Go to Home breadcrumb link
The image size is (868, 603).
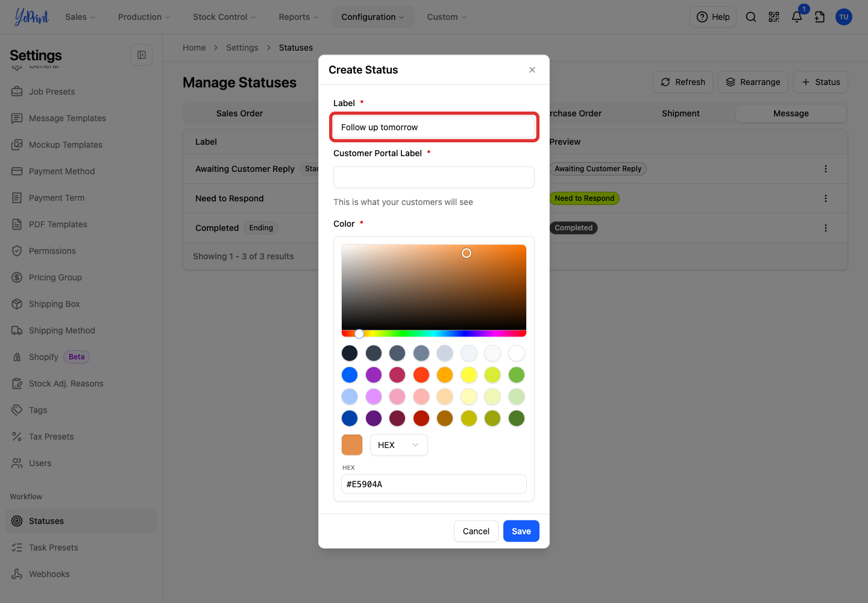click(x=194, y=48)
